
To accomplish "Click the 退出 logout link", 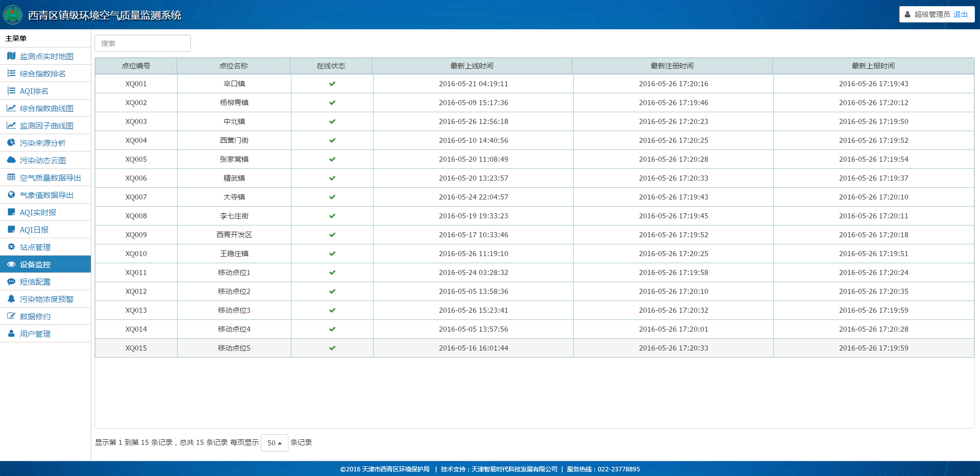I will pyautogui.click(x=960, y=14).
